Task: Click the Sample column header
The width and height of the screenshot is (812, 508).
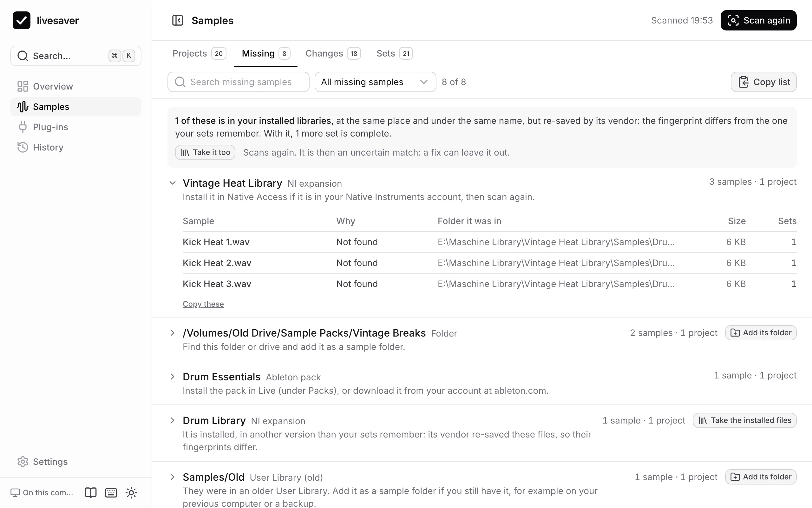Action: [198, 221]
